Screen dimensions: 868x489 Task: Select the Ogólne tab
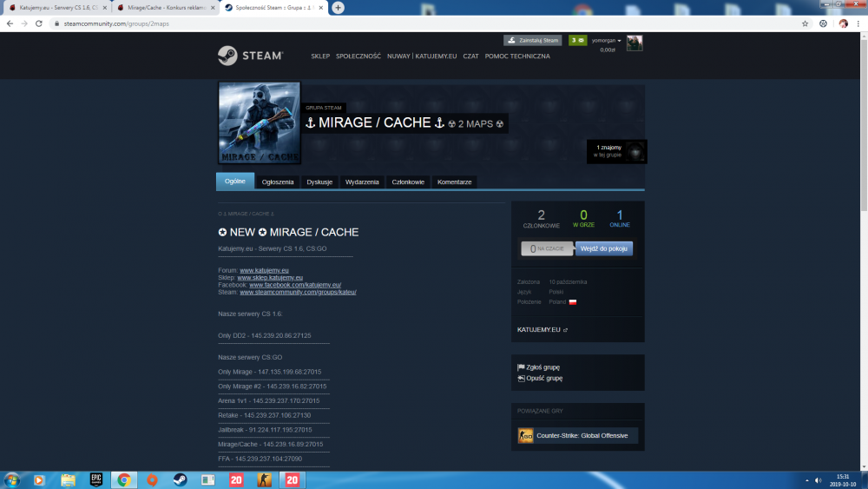pyautogui.click(x=234, y=181)
